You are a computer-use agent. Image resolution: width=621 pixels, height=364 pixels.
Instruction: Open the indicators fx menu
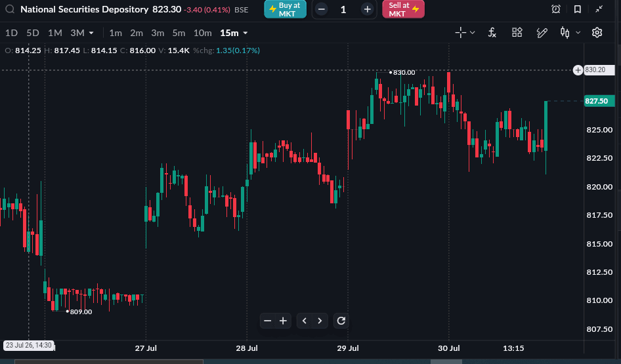point(492,33)
